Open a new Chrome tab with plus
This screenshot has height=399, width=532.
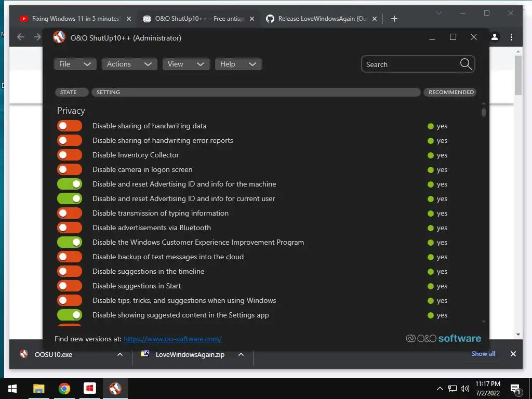point(394,19)
